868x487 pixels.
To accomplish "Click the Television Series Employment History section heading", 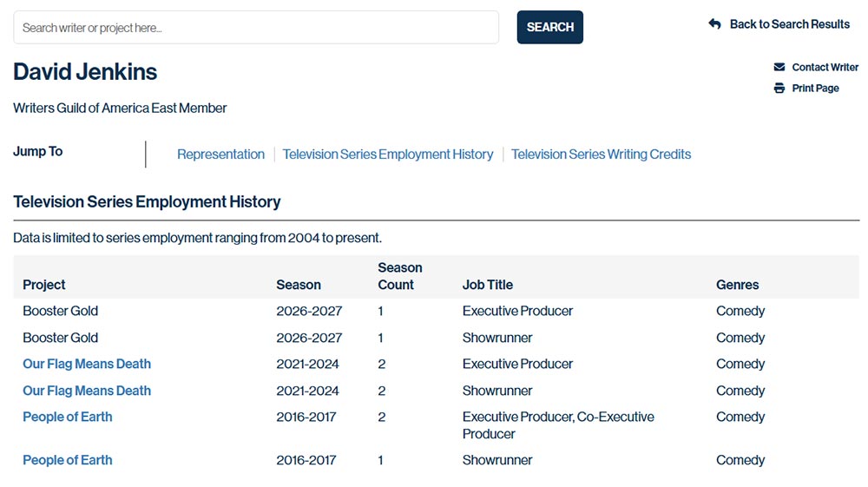I will (147, 202).
